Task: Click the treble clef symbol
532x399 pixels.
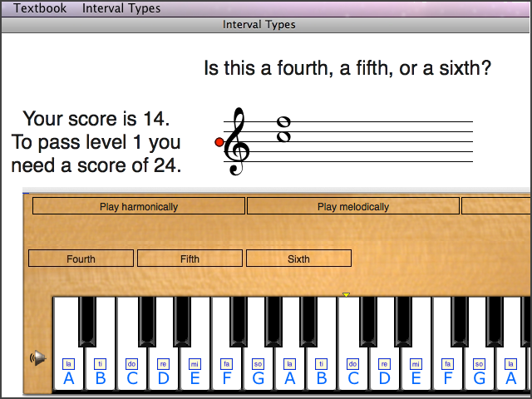Action: (x=238, y=142)
